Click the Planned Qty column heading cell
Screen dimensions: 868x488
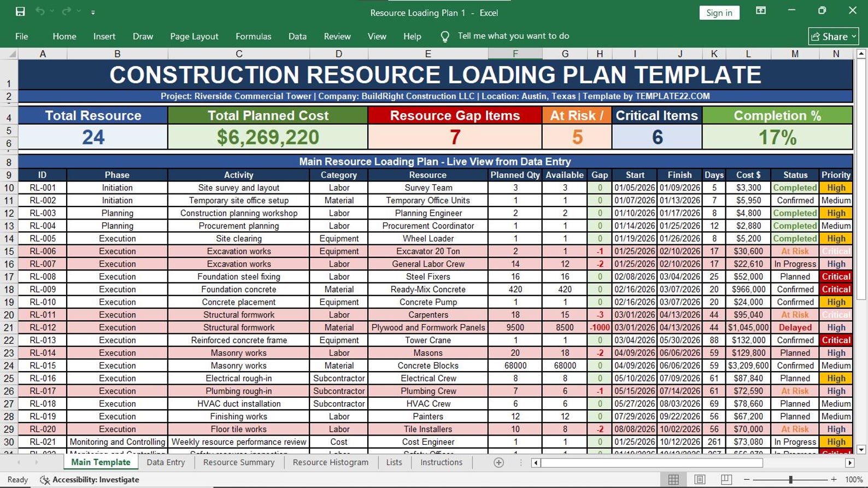click(515, 175)
